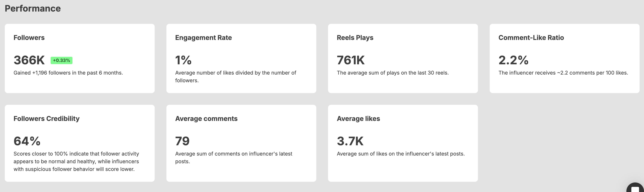Select the Followers Credibility card
644x192 pixels.
coord(79,143)
